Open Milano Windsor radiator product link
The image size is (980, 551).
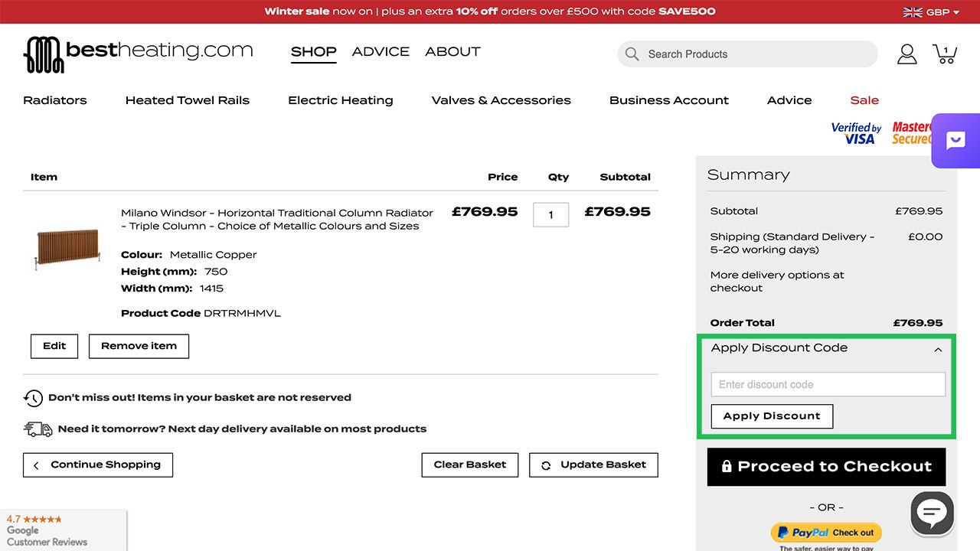coord(277,219)
